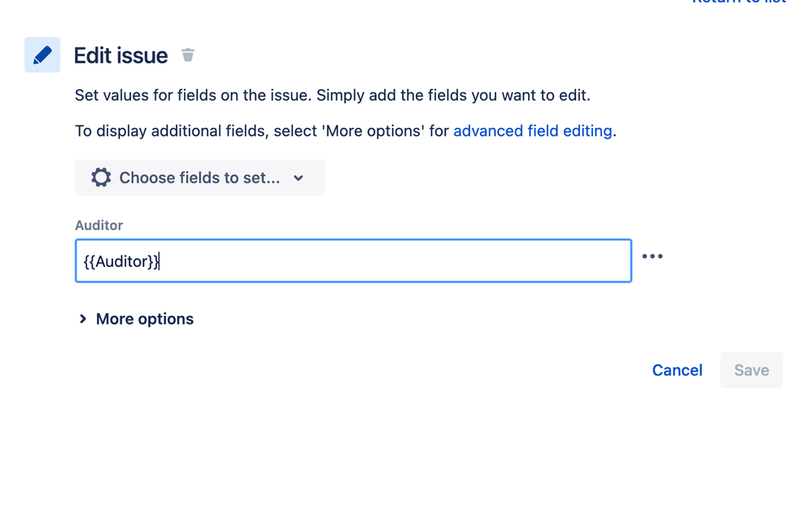The width and height of the screenshot is (812, 508).
Task: Click the 'More options' label text
Action: click(x=145, y=319)
